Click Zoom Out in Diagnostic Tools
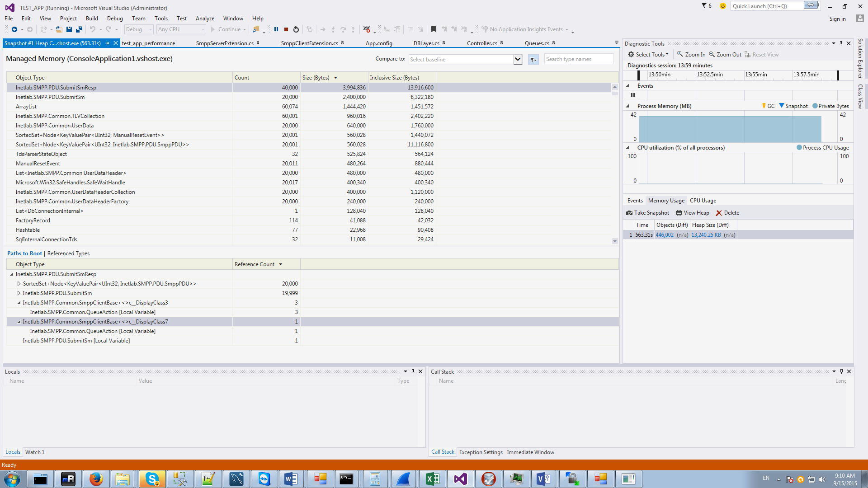 click(725, 55)
